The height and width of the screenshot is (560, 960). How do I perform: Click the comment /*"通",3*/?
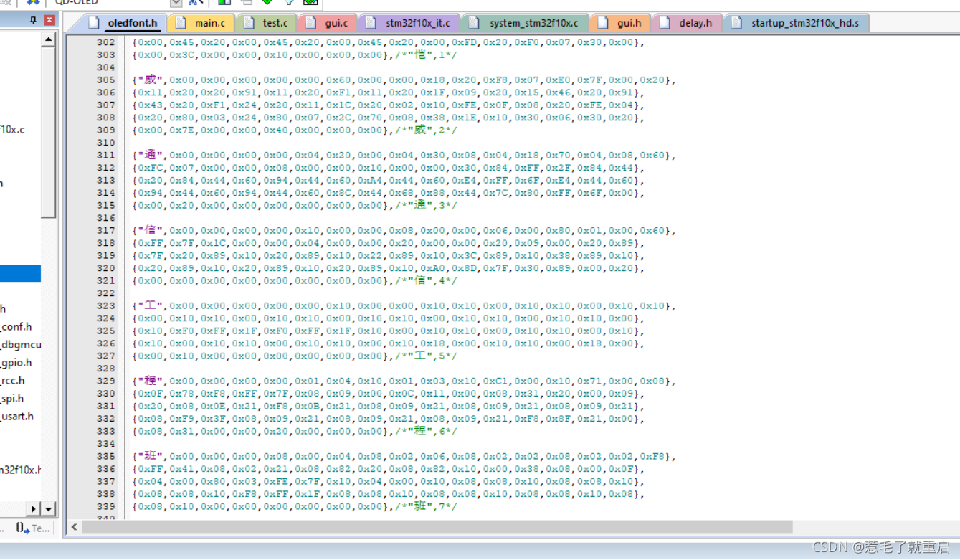pos(426,205)
